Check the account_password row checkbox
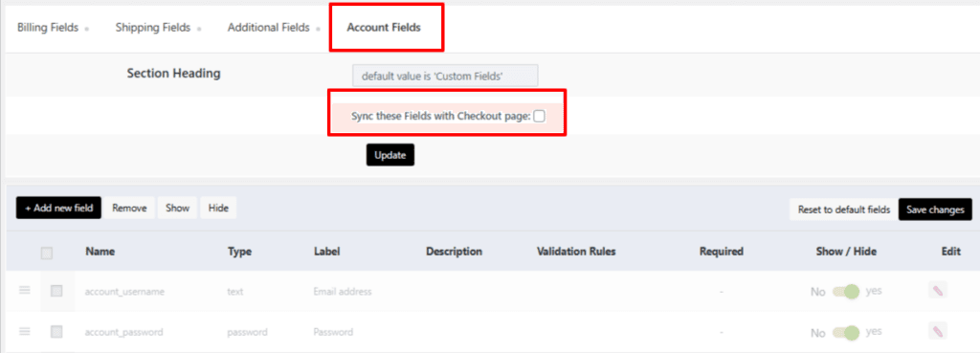Screen dimensions: 980x353 click(56, 332)
